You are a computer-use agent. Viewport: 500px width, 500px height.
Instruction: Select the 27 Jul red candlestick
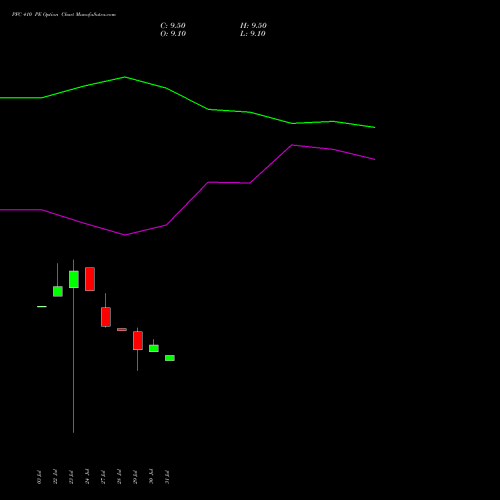(x=106, y=317)
